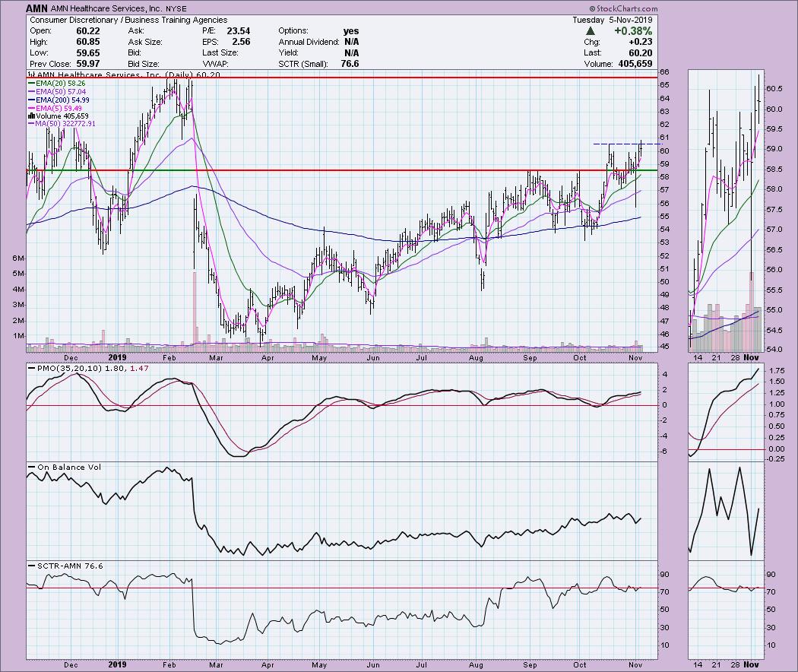Click the 1M volume axis label

(18, 336)
